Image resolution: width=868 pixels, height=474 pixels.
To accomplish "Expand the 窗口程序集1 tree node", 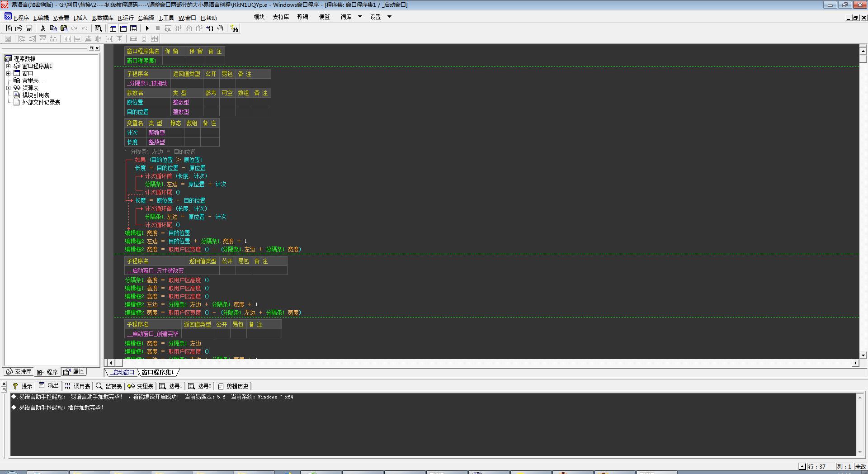I will pyautogui.click(x=8, y=66).
